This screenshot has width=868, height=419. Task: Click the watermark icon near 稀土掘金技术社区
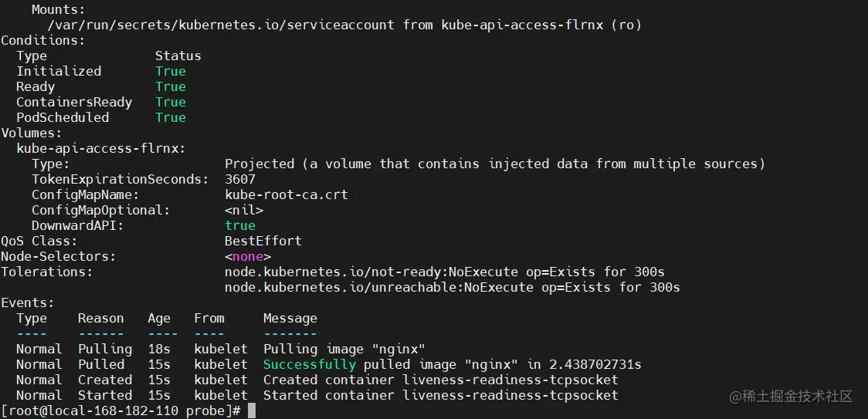click(x=735, y=397)
